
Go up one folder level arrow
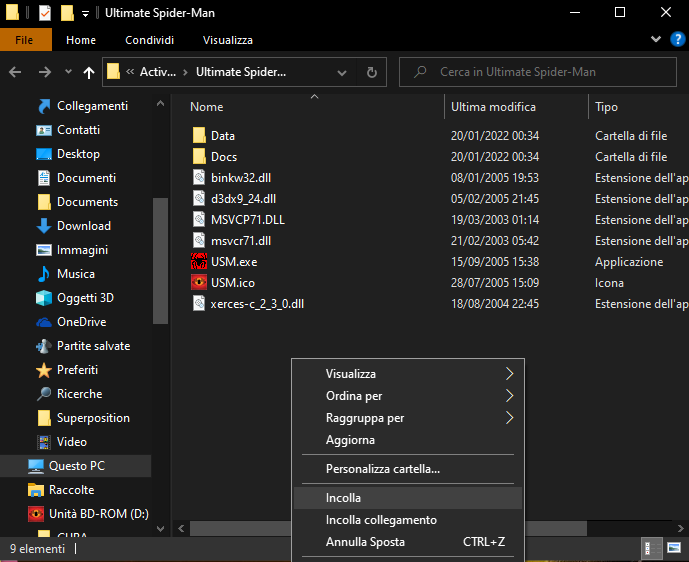tap(89, 72)
